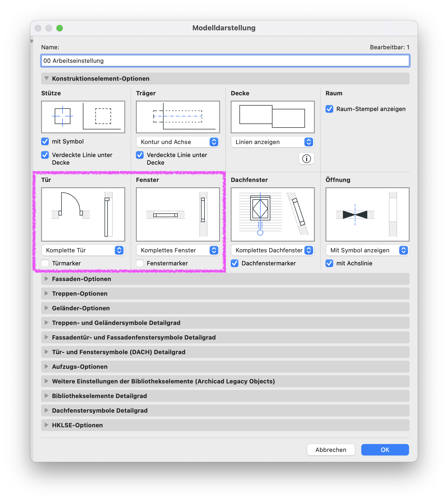Open the 'Linien anzeigen' dropdown
This screenshot has width=448, height=502.
[273, 142]
